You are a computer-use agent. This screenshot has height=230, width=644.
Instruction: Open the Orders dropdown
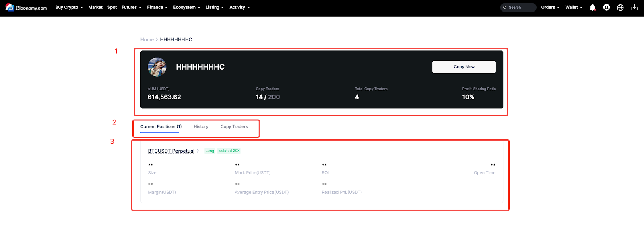pos(550,7)
